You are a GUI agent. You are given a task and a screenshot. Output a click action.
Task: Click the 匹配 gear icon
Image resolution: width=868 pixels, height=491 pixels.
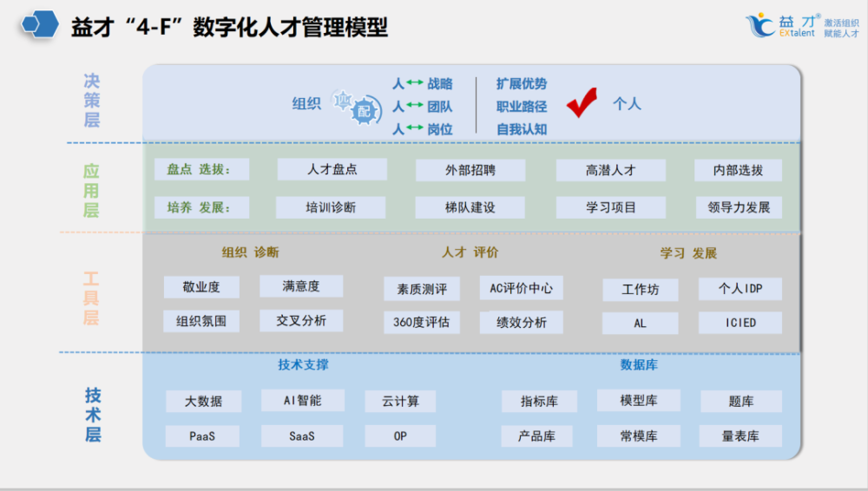[357, 107]
